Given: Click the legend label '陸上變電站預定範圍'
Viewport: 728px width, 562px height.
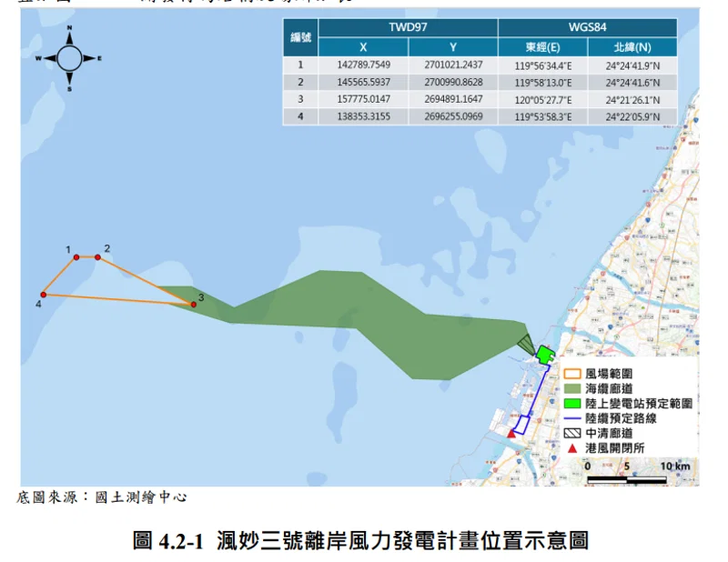Looking at the screenshot, I should click(x=639, y=403).
